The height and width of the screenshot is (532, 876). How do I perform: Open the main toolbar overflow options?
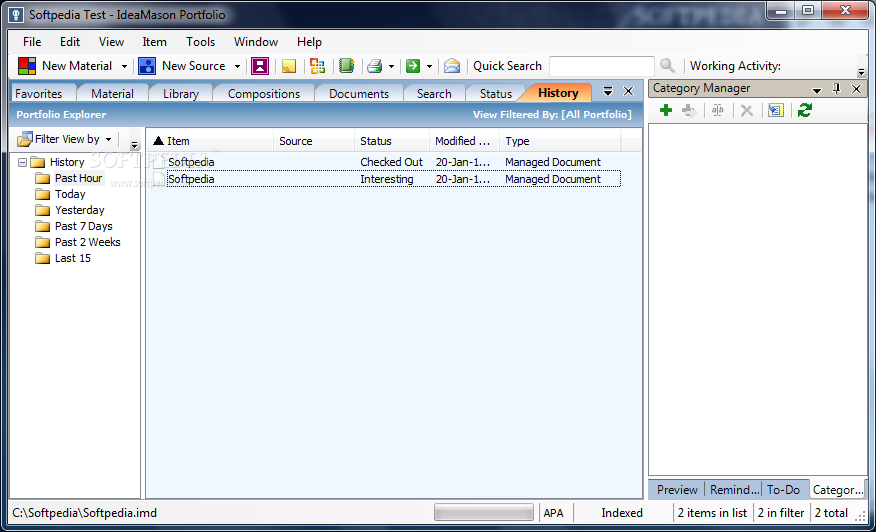(861, 72)
